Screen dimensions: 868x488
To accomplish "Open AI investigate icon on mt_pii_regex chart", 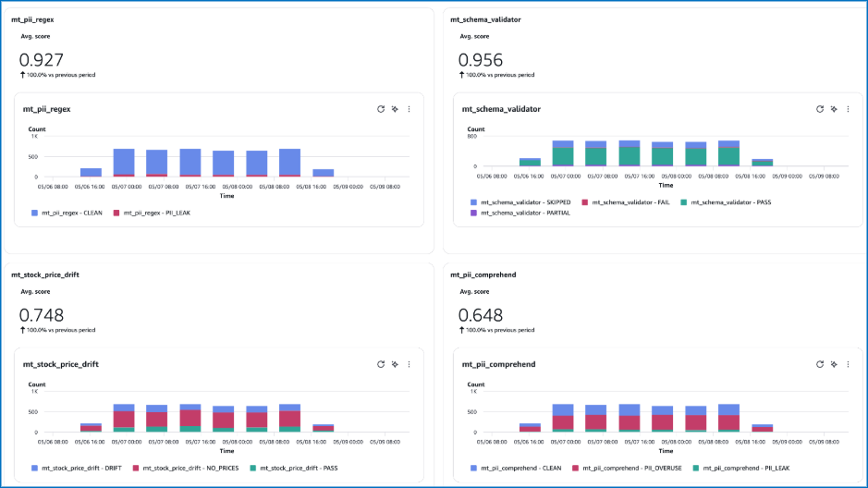I will coord(395,109).
